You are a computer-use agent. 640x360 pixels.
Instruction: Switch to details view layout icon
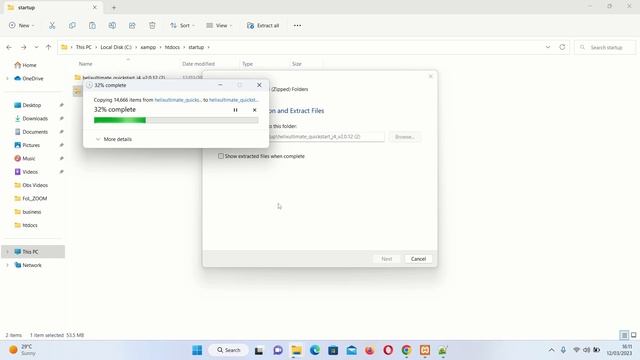(x=624, y=335)
